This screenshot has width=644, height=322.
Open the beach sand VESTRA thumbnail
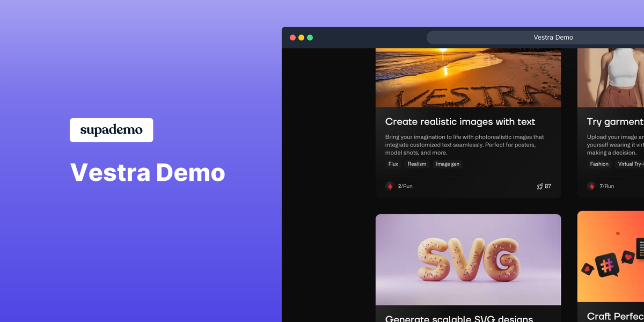[x=468, y=78]
